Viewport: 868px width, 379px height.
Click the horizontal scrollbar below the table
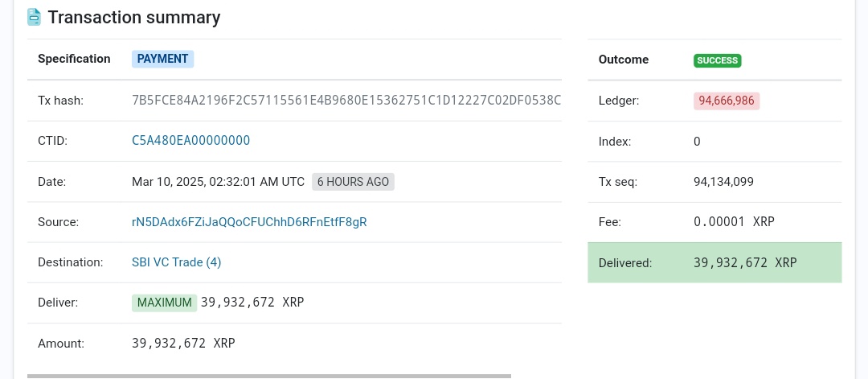(x=269, y=376)
